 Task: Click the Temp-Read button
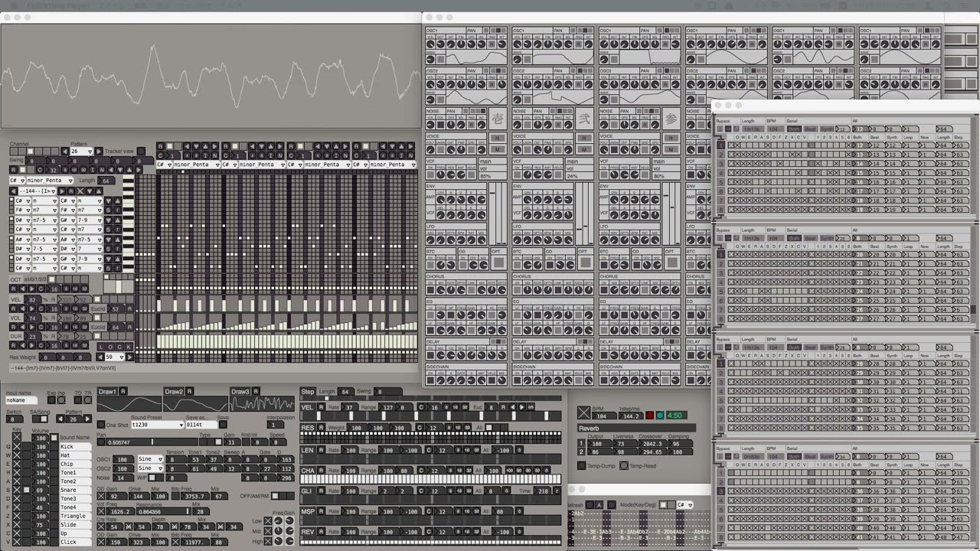tap(624, 465)
